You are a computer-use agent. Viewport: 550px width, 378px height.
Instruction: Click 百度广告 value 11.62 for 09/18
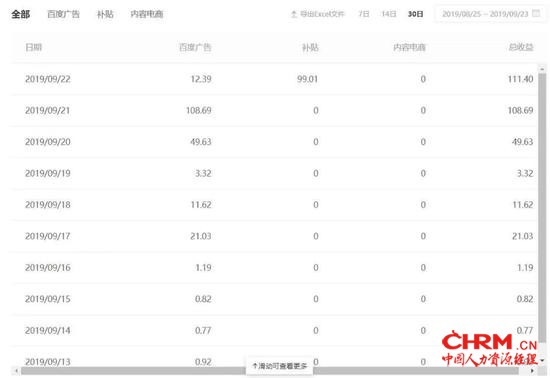[201, 204]
